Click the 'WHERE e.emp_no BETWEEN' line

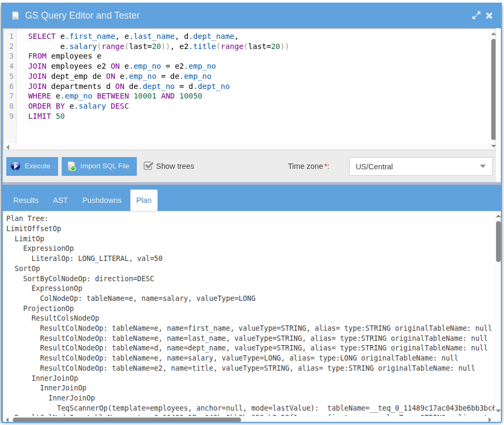(x=115, y=96)
